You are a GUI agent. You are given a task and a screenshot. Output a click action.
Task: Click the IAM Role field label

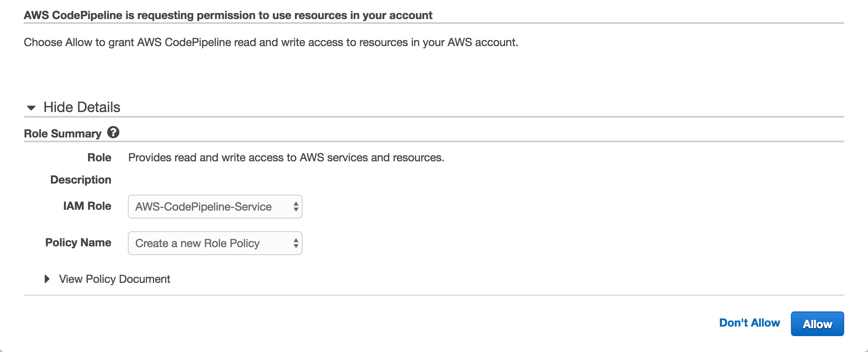[87, 206]
